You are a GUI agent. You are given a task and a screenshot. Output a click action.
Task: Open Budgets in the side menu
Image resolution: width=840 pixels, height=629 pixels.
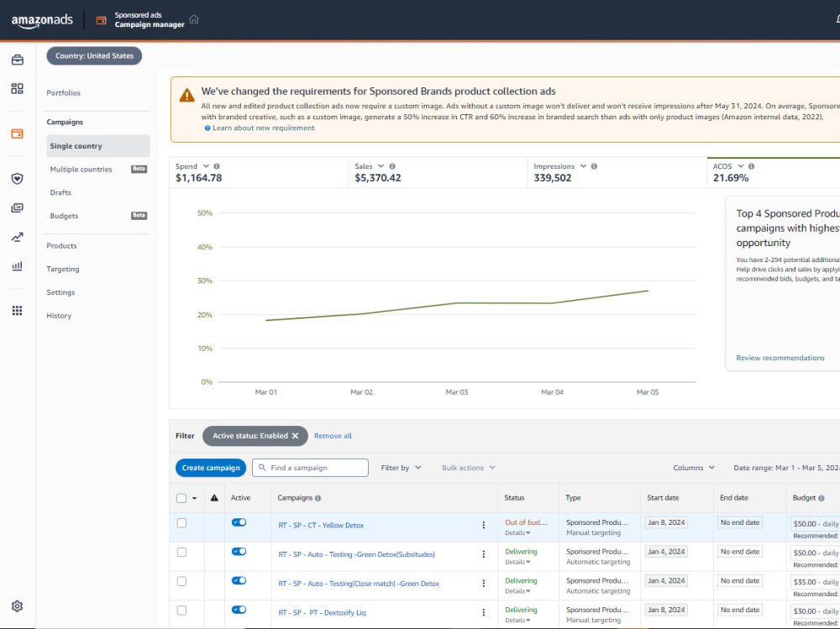[65, 216]
